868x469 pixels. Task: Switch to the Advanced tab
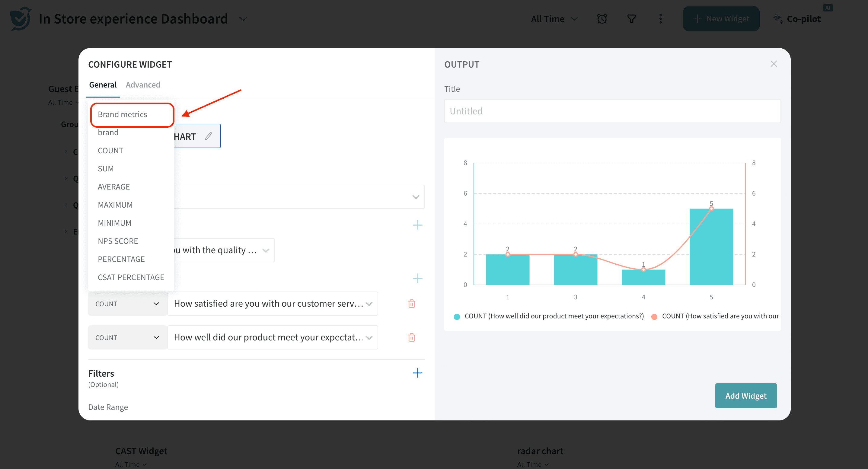click(143, 85)
